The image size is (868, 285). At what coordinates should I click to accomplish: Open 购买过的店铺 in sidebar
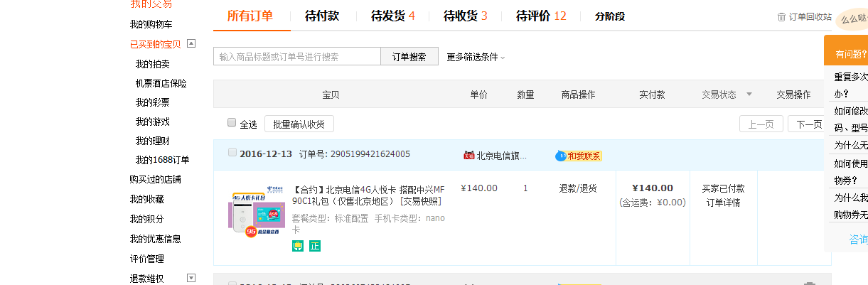click(x=155, y=179)
